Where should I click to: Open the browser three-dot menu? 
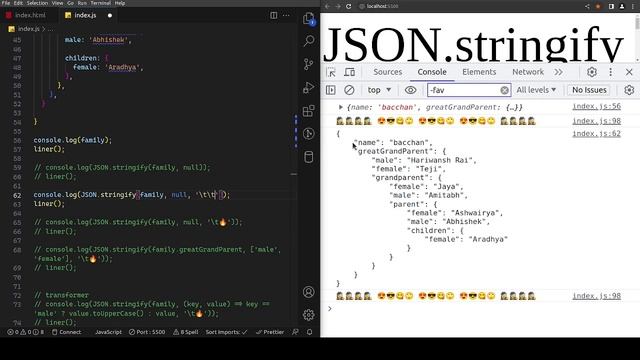[633, 6]
